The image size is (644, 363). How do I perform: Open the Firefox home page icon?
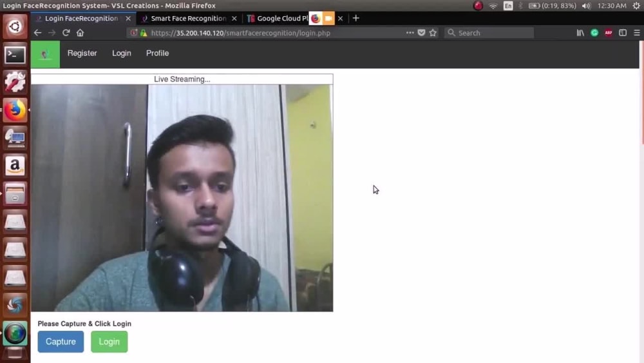tap(80, 33)
